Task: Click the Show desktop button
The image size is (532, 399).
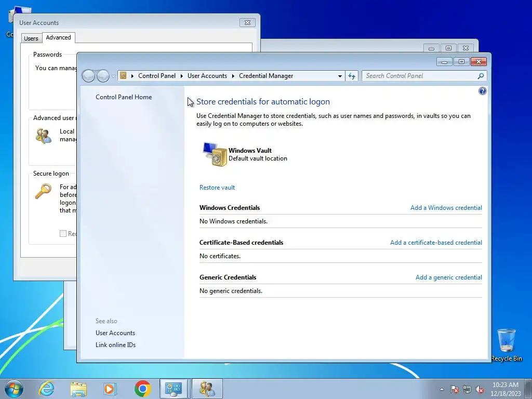Action: [529, 389]
